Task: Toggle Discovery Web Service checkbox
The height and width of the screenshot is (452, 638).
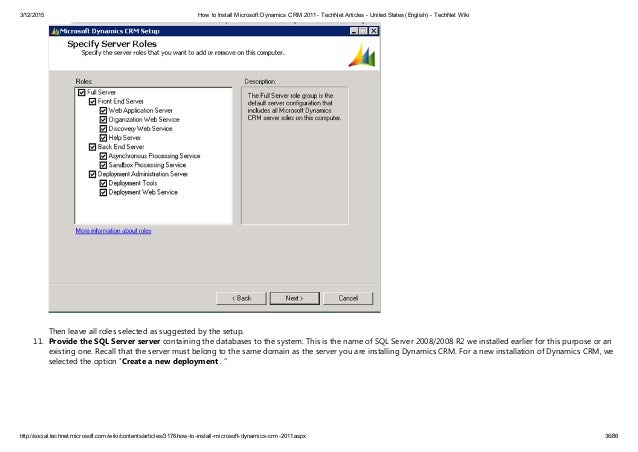Action: (103, 129)
